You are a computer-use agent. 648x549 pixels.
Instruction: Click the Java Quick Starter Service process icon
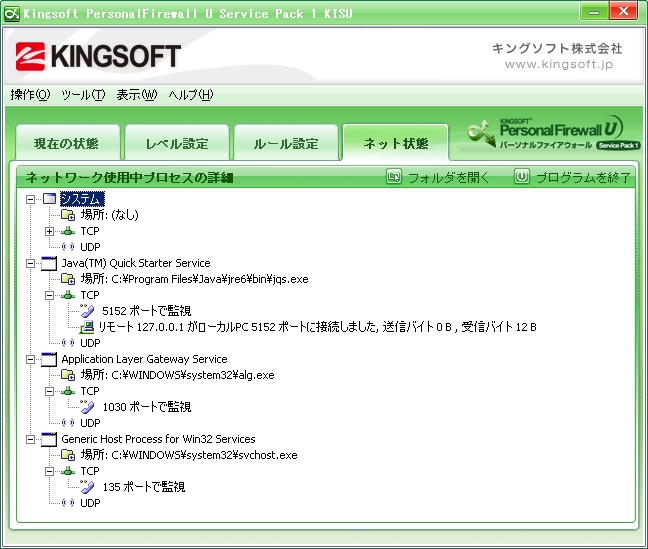50,263
